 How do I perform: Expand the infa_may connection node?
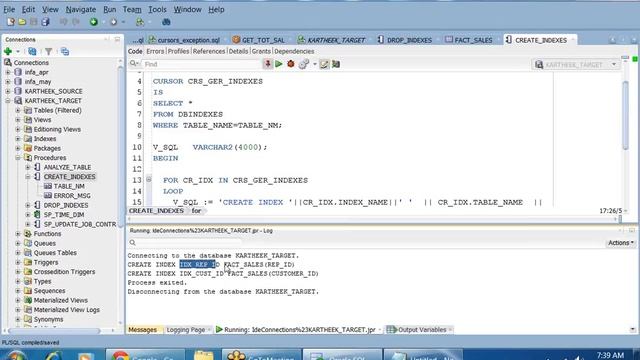pos(8,82)
